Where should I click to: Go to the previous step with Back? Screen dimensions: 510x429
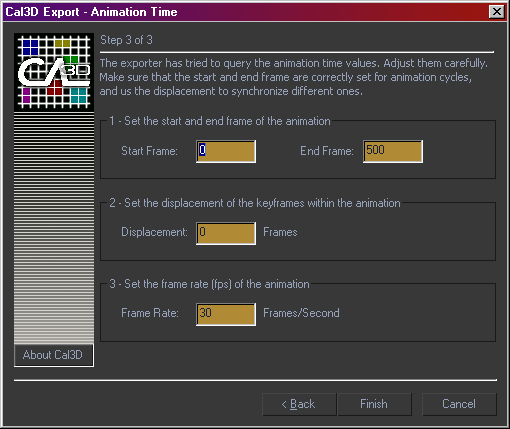coord(299,404)
